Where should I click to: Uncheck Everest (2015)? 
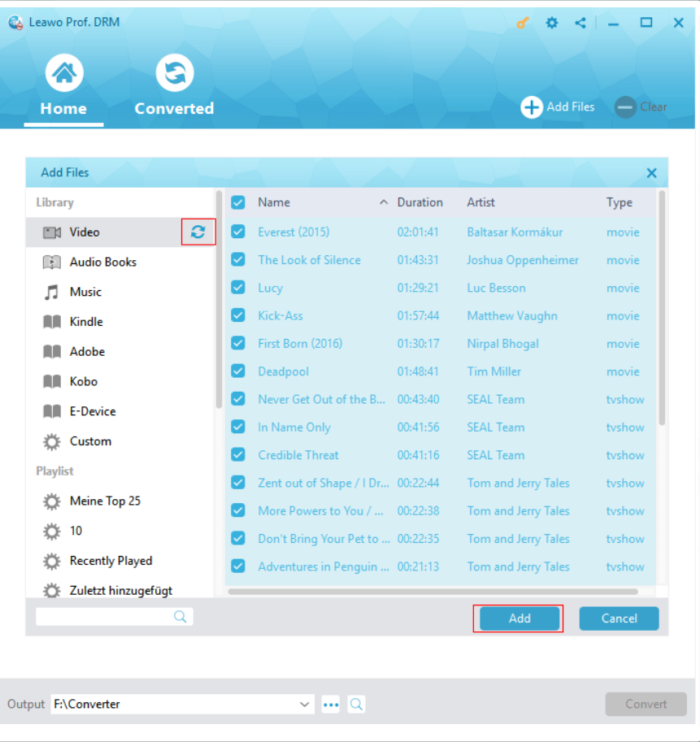[x=238, y=232]
